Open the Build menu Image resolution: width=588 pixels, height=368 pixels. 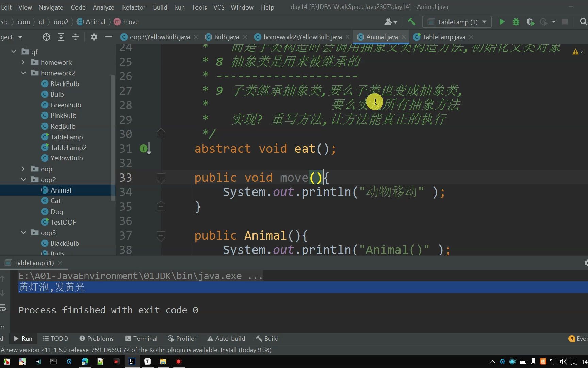(160, 7)
